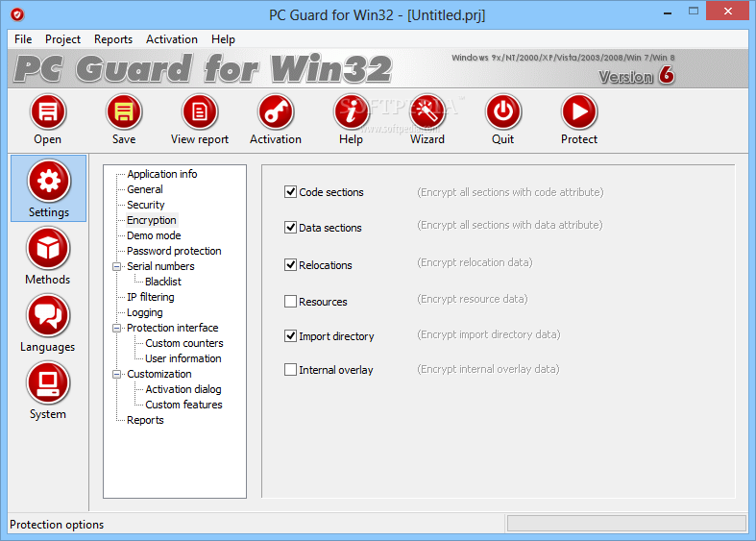Click the status bar progress field
756x541 pixels.
[x=626, y=524]
